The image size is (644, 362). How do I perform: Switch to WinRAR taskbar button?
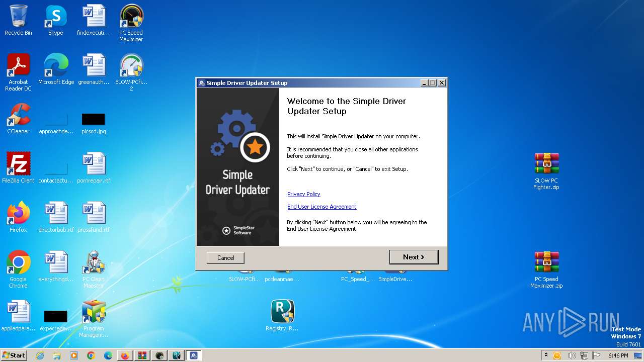click(x=142, y=355)
